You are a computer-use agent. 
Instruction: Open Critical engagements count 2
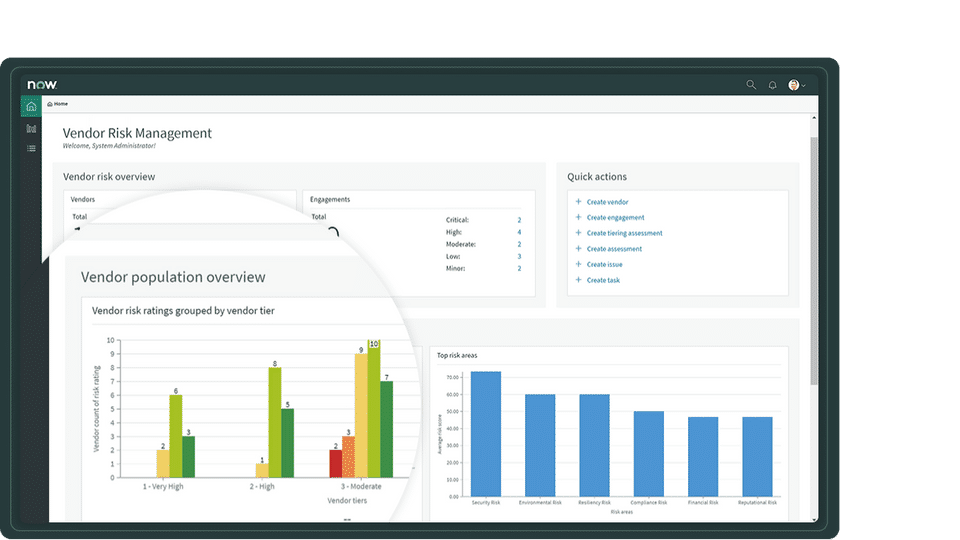[519, 220]
